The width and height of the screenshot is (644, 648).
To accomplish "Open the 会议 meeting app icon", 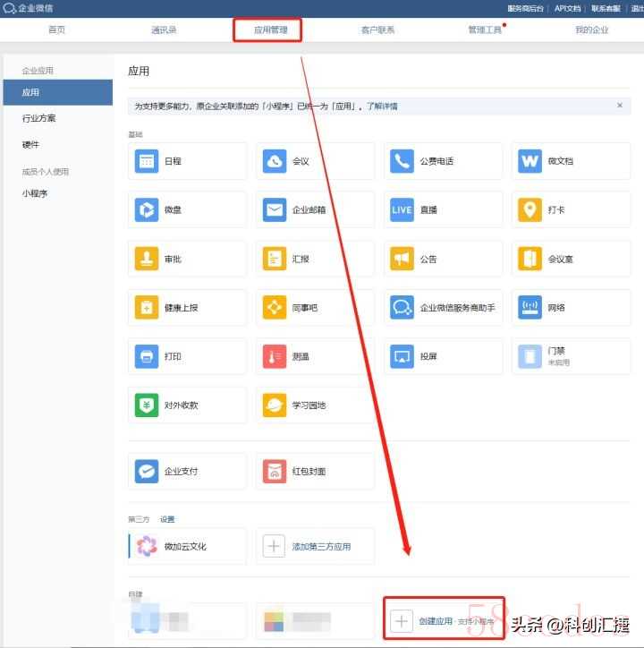I will [275, 161].
